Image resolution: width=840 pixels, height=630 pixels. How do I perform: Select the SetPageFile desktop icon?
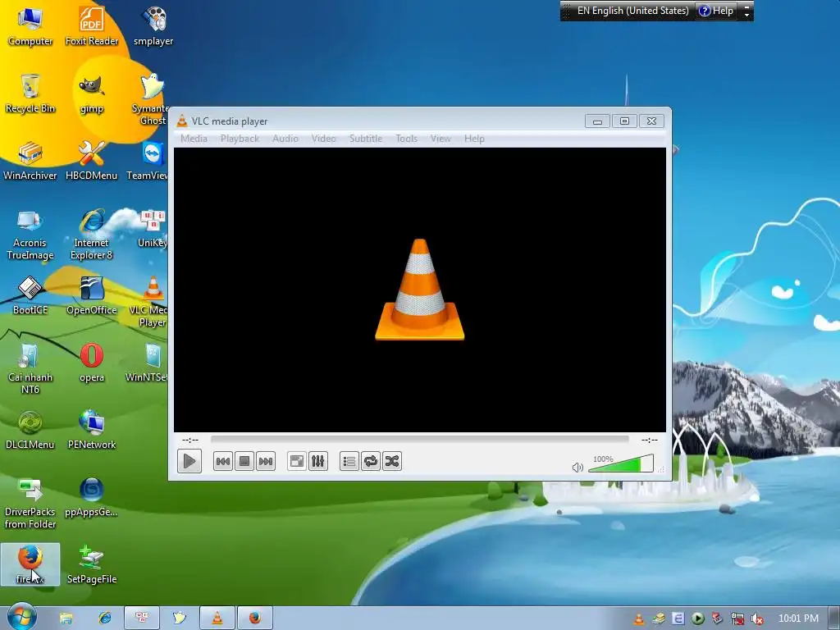coord(92,564)
